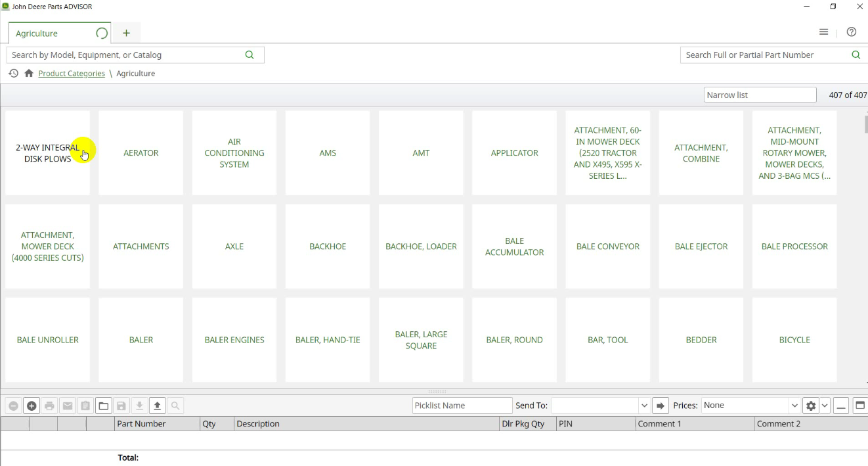
Task: Open the APPLICATOR category tile
Action: tap(515, 153)
